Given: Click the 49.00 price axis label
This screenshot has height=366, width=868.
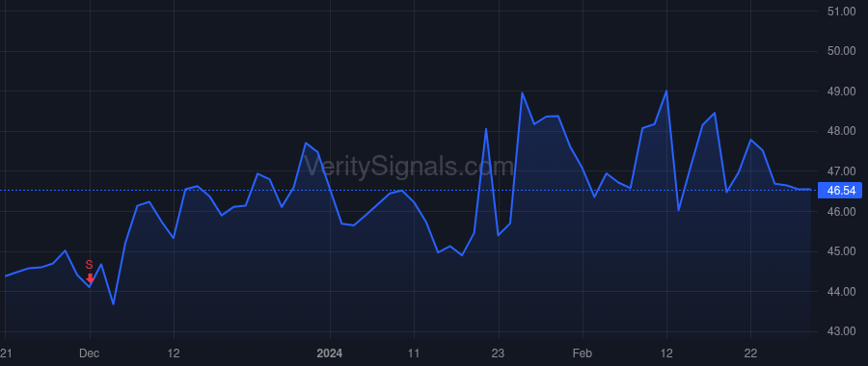Looking at the screenshot, I should pos(841,91).
